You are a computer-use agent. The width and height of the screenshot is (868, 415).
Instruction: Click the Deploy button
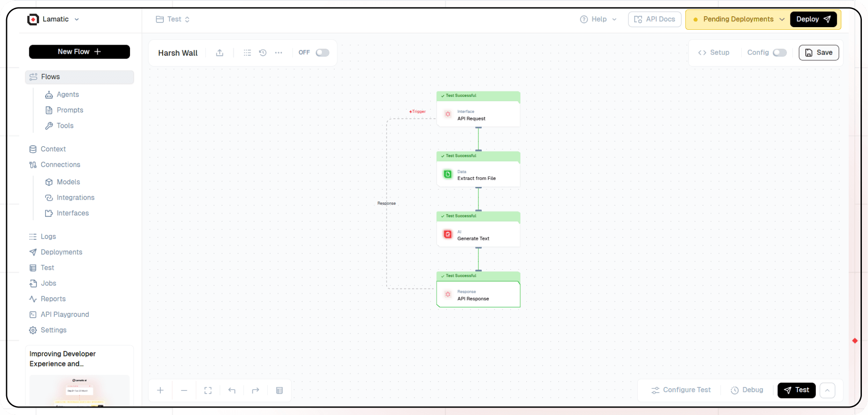coord(814,19)
